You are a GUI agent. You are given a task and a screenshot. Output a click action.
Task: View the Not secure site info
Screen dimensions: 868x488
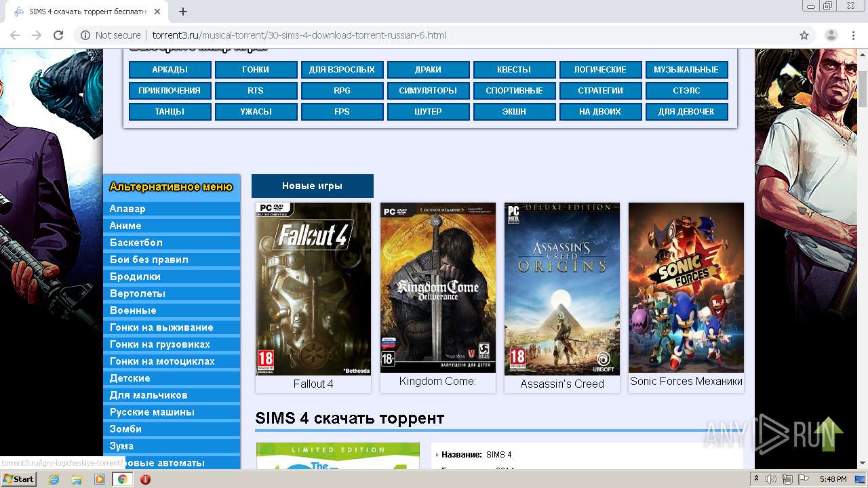tap(111, 35)
